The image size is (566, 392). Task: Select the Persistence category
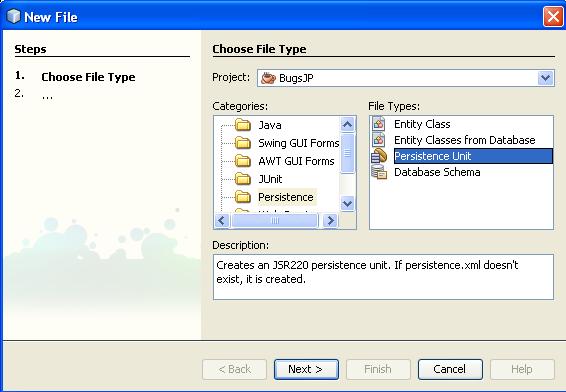(x=286, y=197)
